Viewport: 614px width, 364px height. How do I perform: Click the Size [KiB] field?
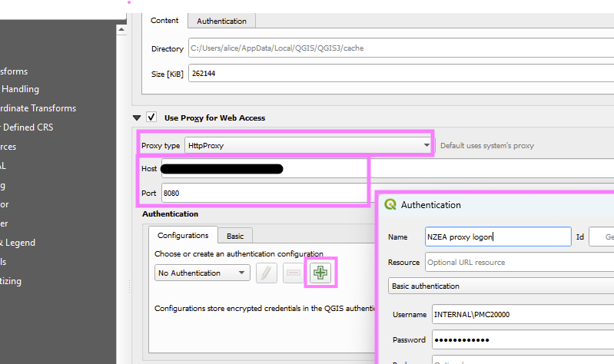click(x=401, y=73)
